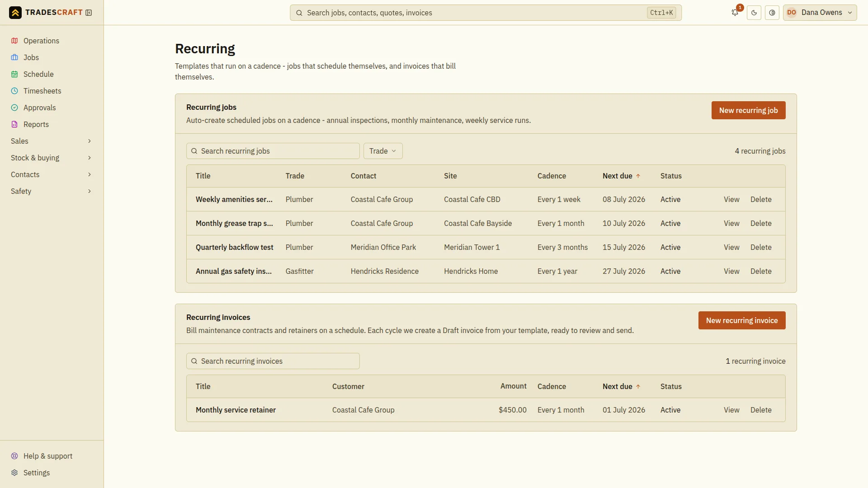Delete the Monthly grease trap job

coord(761,223)
